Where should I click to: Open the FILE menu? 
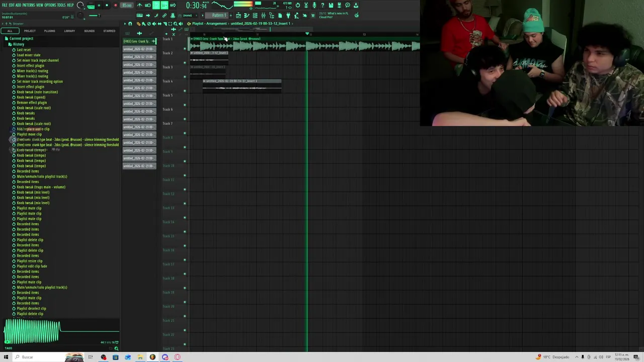5,5
